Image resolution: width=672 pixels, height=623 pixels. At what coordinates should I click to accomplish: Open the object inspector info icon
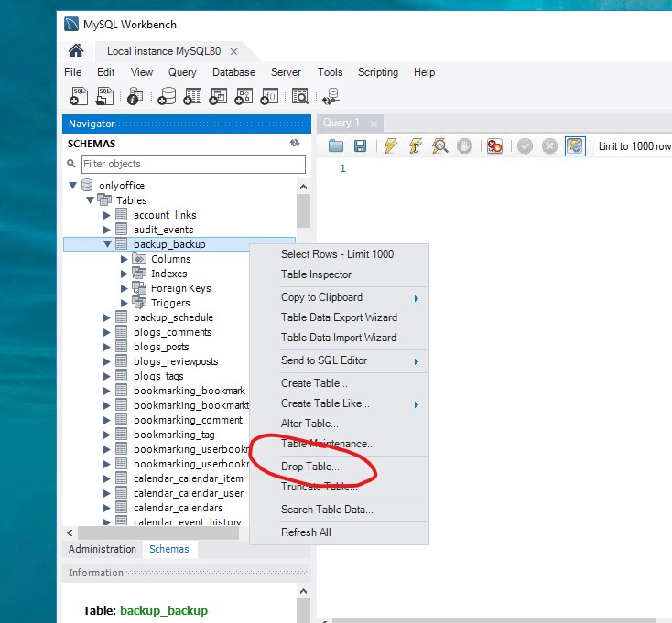[x=135, y=96]
